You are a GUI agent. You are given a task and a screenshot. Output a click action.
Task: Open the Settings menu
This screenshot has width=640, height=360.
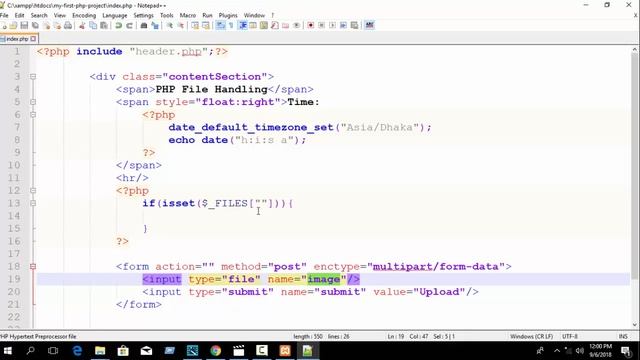(143, 15)
